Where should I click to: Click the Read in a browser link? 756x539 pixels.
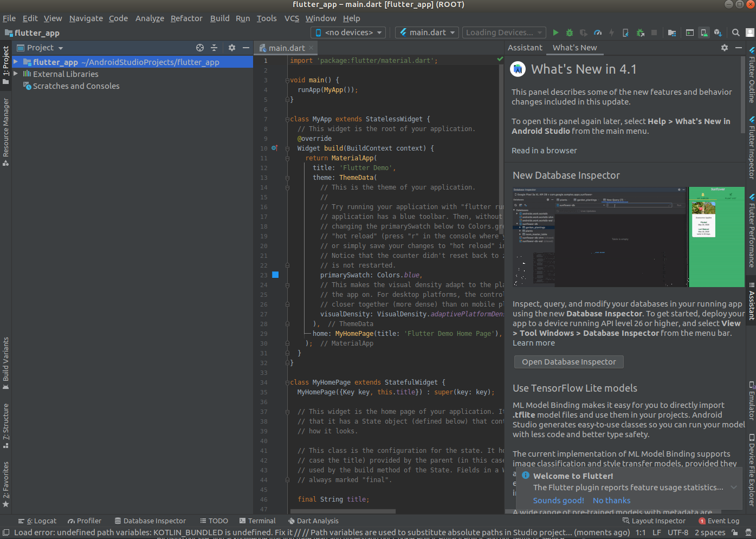click(x=544, y=151)
